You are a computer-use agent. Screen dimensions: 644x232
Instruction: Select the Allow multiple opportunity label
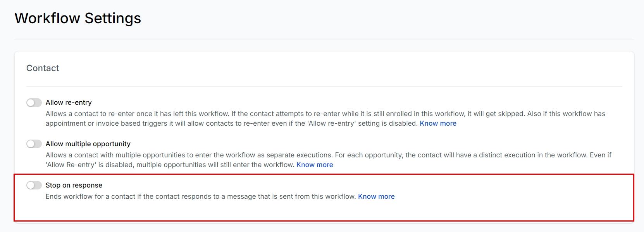[x=88, y=144]
